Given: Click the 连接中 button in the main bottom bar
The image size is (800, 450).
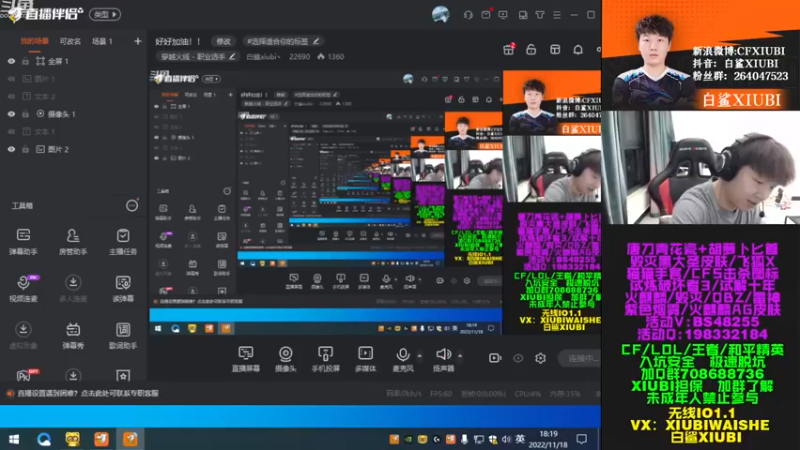Looking at the screenshot, I should click(x=580, y=358).
